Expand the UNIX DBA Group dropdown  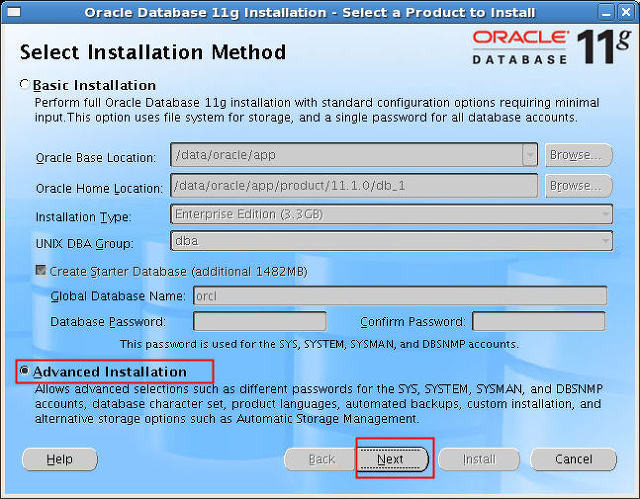click(x=605, y=241)
